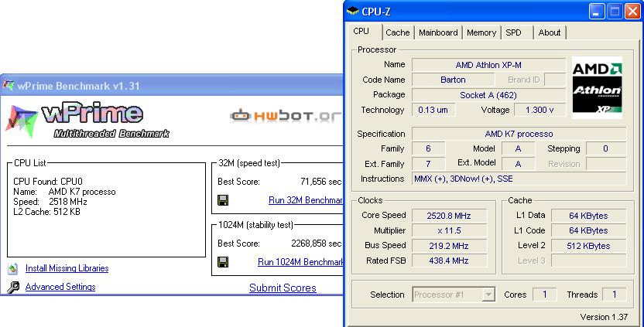
Task: Open the Memory tab
Action: coord(481,32)
